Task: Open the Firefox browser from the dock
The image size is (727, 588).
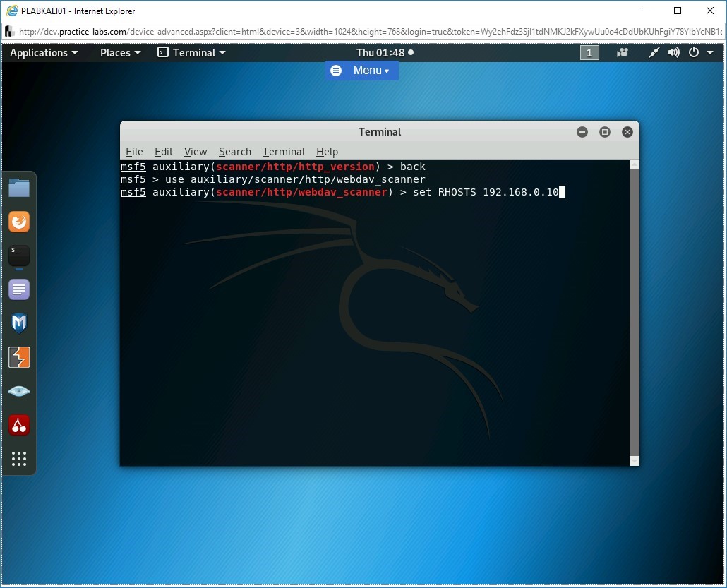Action: [x=18, y=222]
